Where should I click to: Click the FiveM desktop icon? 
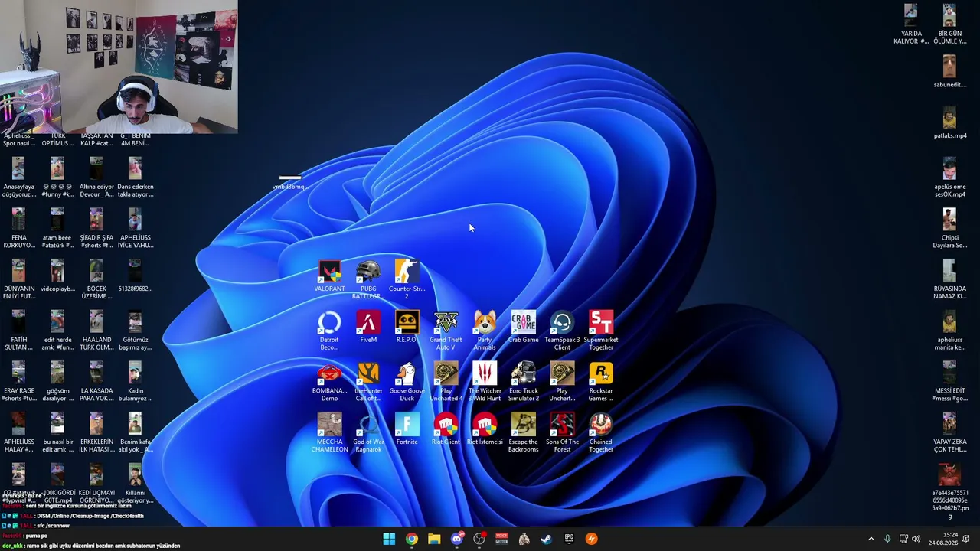pos(368,327)
